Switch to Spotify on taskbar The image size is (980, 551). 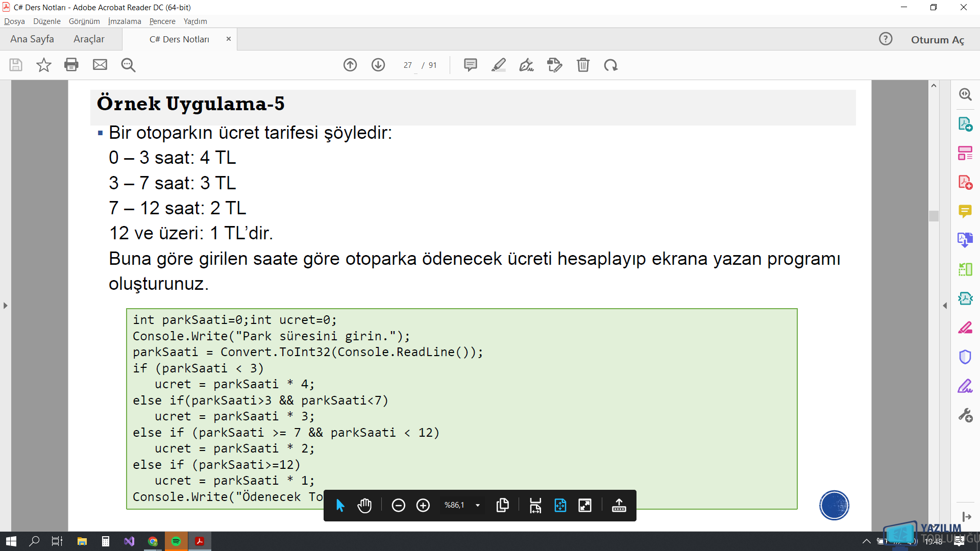tap(176, 541)
